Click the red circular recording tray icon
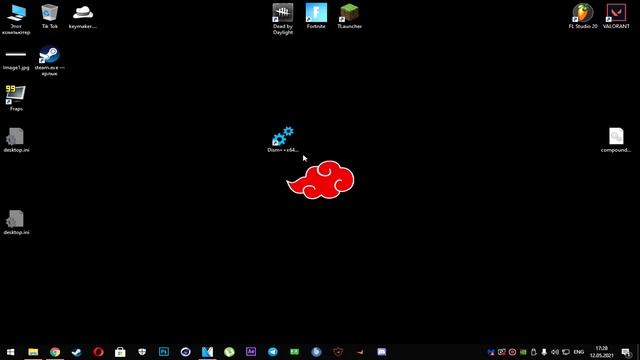The width and height of the screenshot is (640, 360). [512, 352]
